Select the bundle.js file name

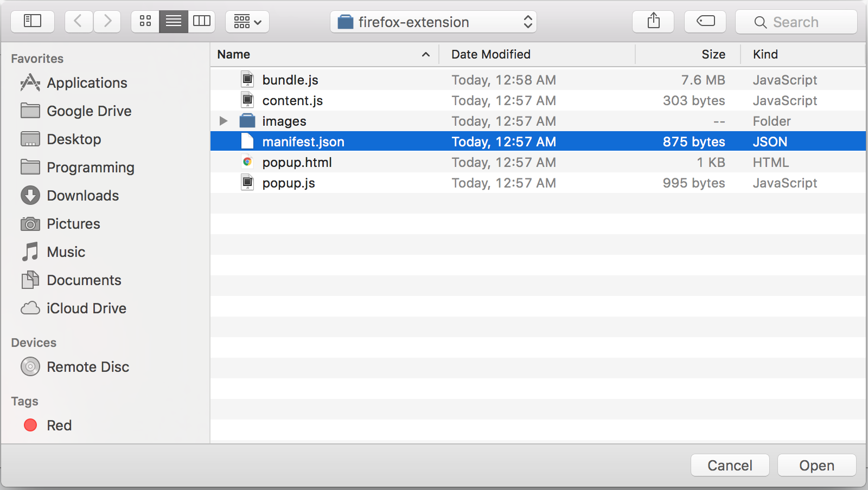coord(290,80)
